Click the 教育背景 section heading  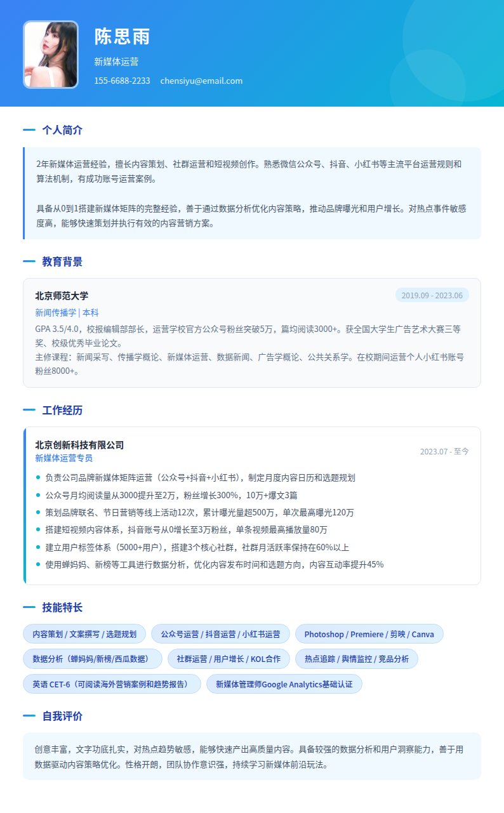(62, 262)
